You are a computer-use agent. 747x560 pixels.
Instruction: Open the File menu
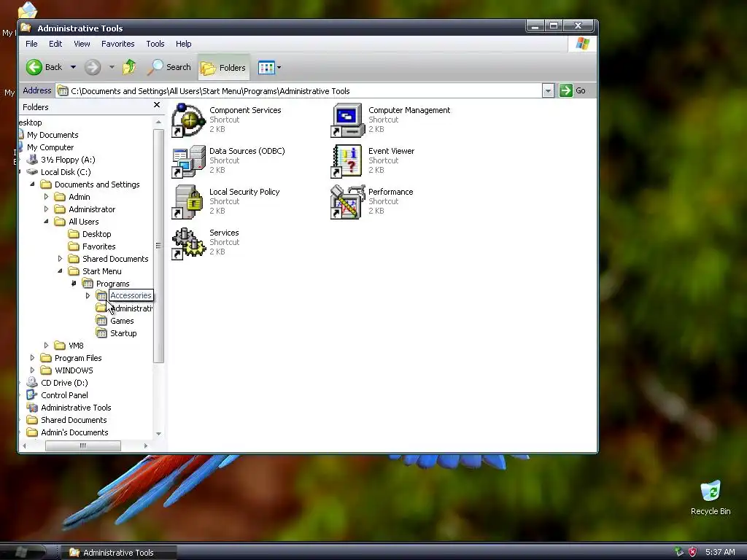coord(31,44)
